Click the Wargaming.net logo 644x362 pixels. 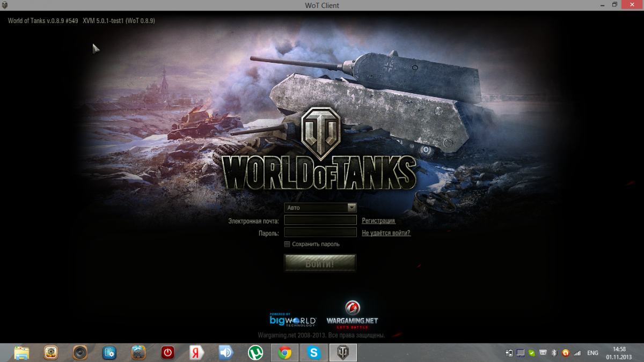(x=352, y=315)
